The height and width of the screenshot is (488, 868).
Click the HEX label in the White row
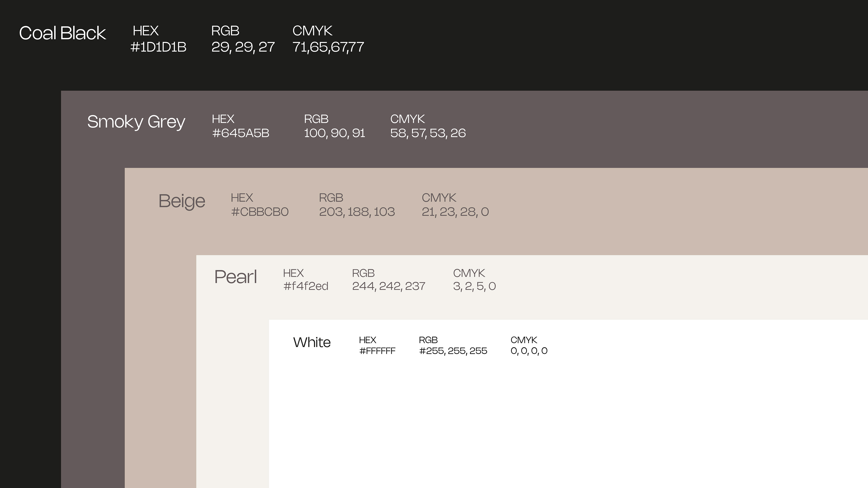tap(367, 340)
